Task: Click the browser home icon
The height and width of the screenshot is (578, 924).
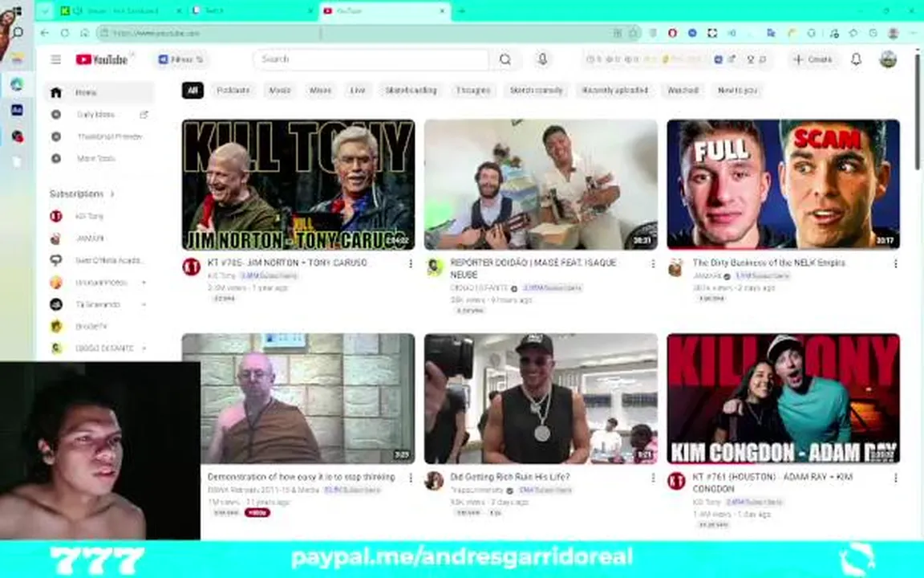Action: click(x=84, y=33)
